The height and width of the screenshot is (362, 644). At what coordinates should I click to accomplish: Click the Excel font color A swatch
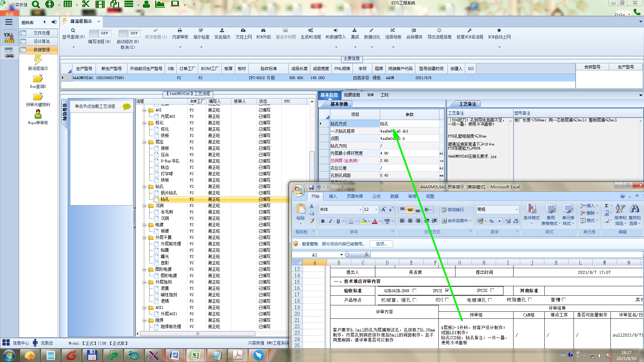point(374,221)
